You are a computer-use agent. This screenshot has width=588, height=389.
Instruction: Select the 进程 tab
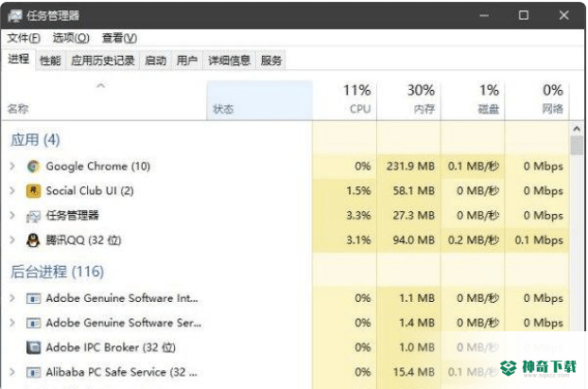pos(18,59)
